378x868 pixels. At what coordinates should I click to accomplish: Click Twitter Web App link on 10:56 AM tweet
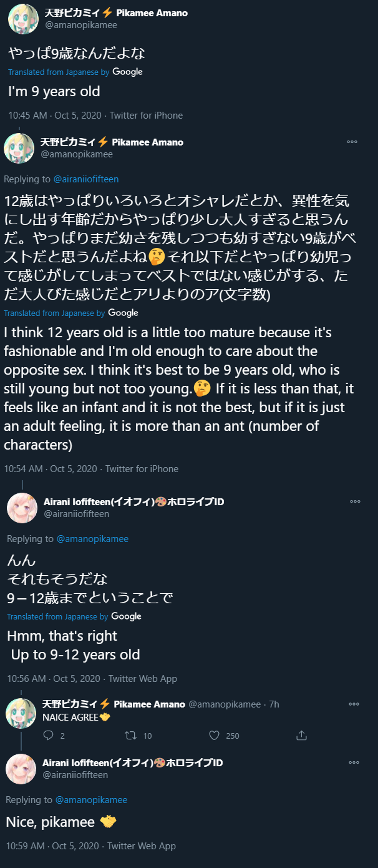tap(142, 679)
